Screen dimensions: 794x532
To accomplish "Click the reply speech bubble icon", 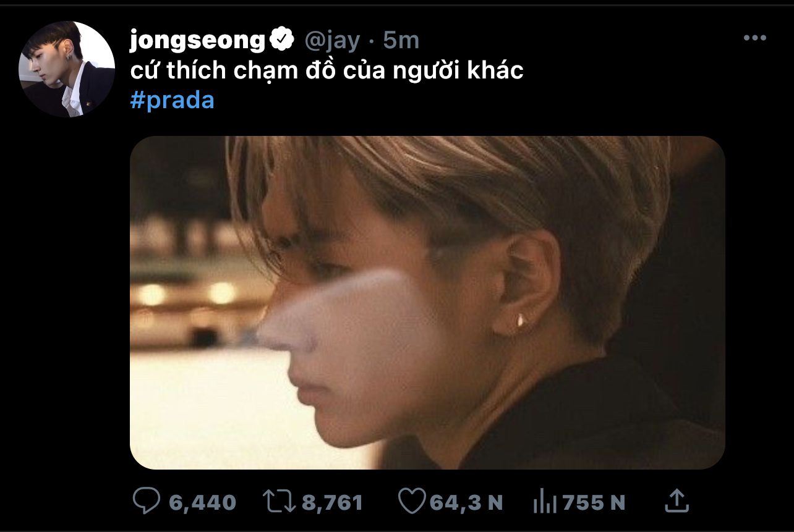I will [147, 501].
